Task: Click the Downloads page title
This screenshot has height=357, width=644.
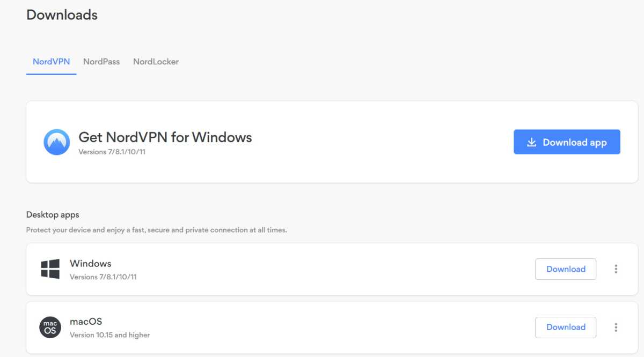Action: (x=62, y=14)
